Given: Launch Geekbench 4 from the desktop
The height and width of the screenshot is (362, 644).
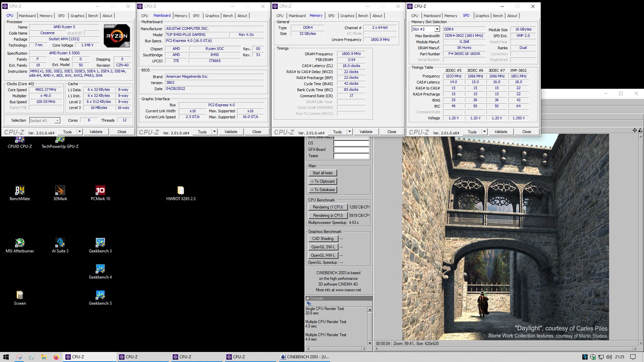Looking at the screenshot, I should (x=100, y=272).
